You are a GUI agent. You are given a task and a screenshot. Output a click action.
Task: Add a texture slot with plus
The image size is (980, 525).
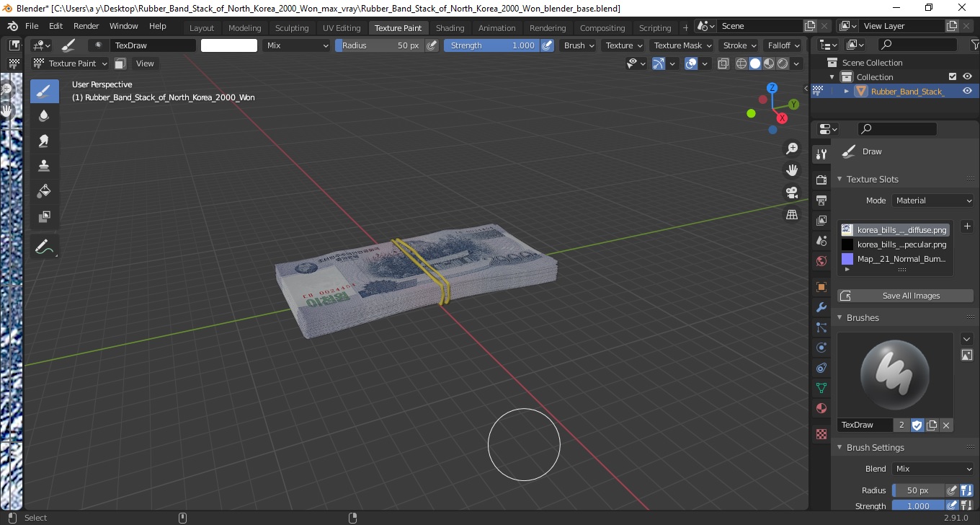click(x=967, y=226)
